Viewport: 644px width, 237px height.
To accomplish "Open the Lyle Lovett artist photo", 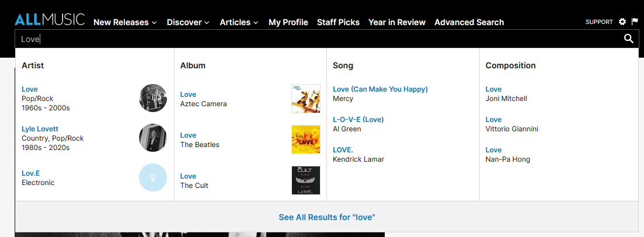I will [x=153, y=138].
